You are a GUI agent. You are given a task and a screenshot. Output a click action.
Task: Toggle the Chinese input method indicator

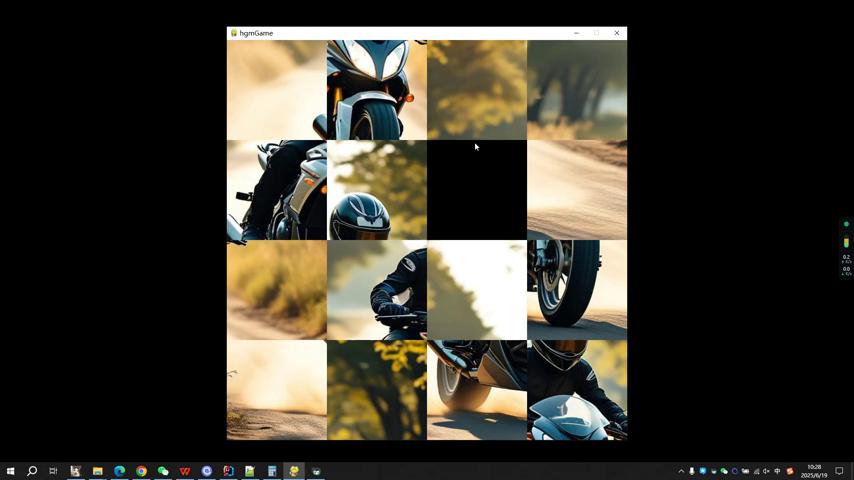tap(777, 471)
